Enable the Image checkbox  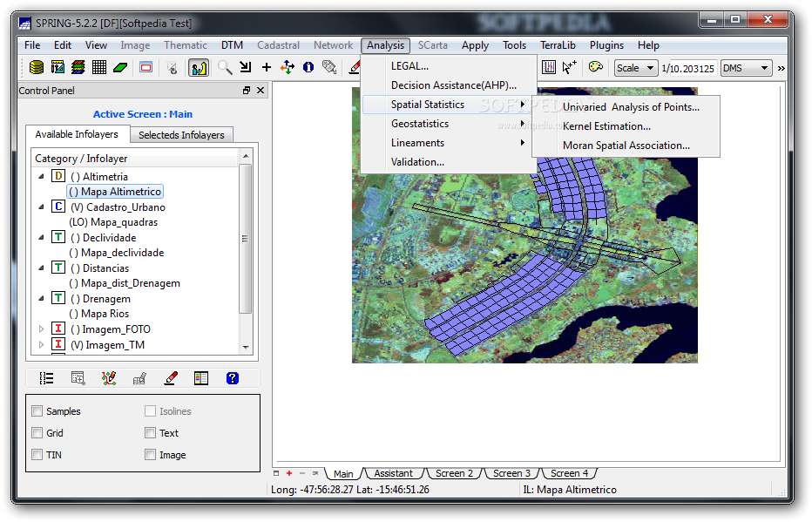(150, 455)
